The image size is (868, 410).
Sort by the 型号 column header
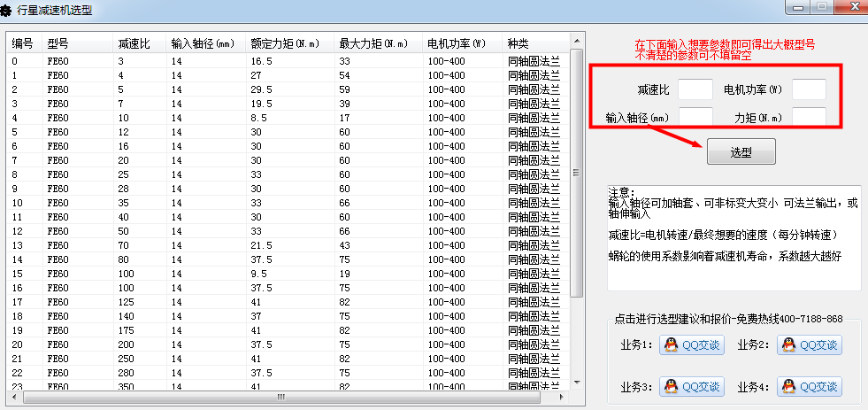coord(77,43)
